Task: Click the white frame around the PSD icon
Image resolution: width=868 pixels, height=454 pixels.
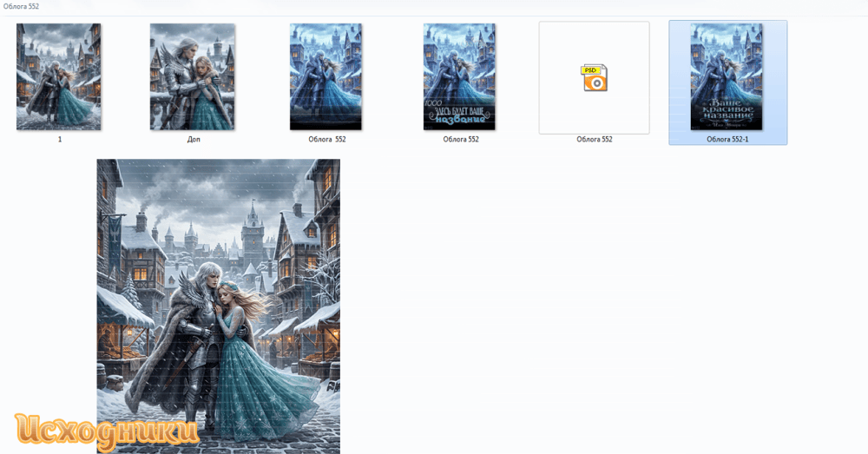Action: coord(594,77)
